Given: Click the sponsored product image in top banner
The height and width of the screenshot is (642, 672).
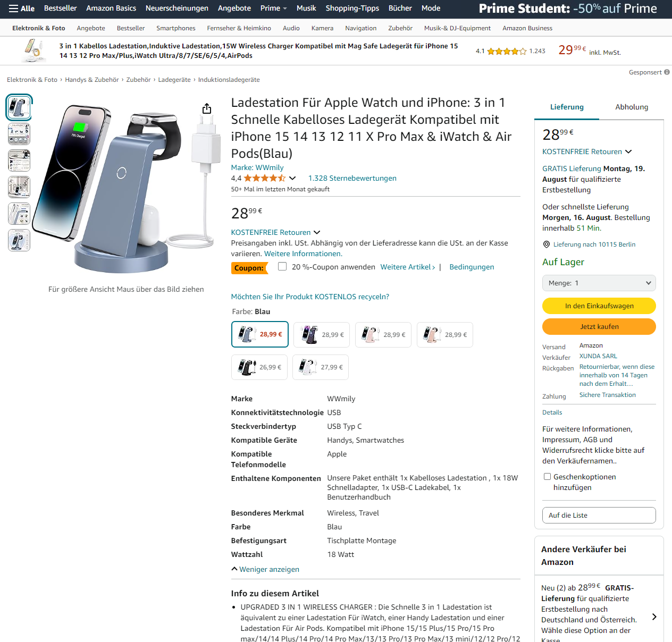Looking at the screenshot, I should [x=33, y=51].
